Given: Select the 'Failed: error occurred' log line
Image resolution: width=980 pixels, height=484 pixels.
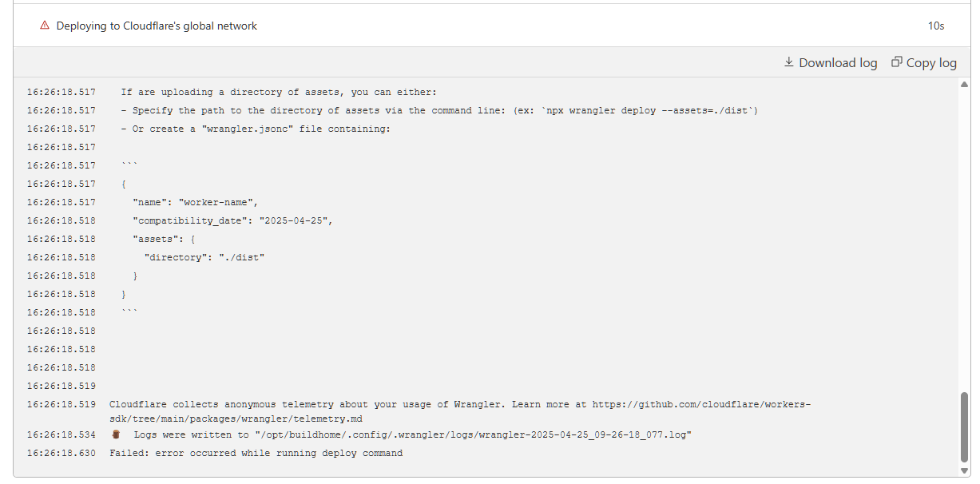Looking at the screenshot, I should pos(256,452).
